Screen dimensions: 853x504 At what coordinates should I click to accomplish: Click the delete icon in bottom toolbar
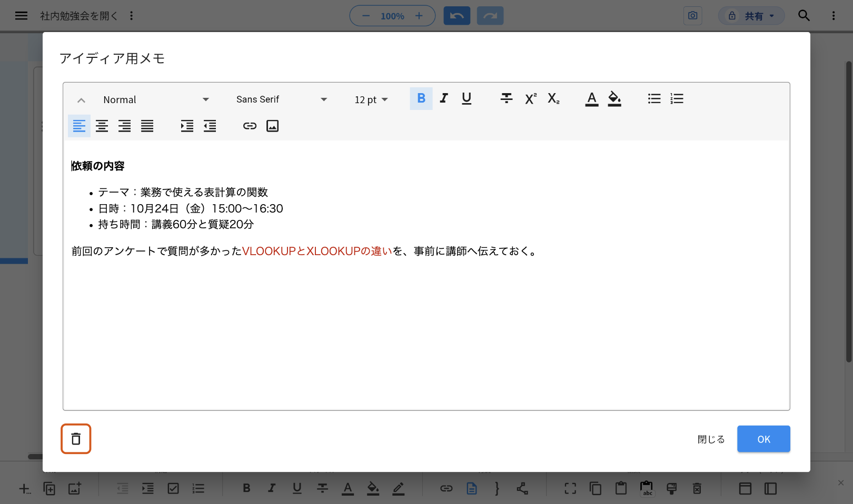(697, 489)
